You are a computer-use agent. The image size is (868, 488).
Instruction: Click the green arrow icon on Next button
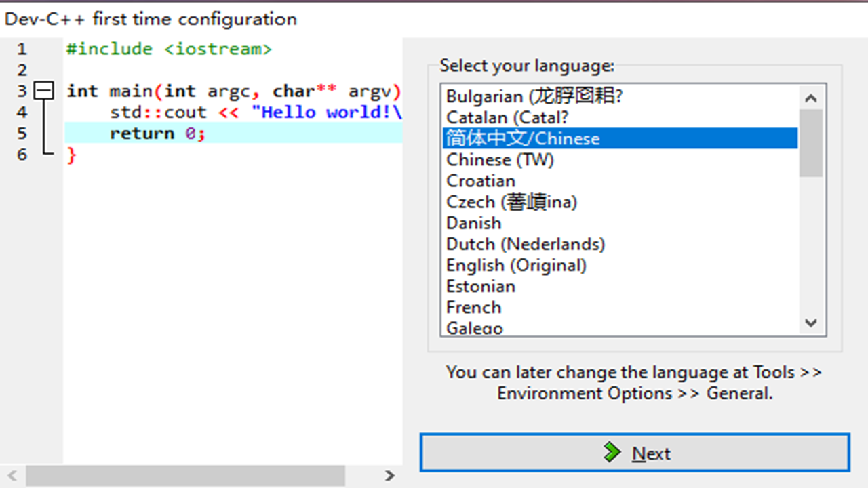click(612, 453)
